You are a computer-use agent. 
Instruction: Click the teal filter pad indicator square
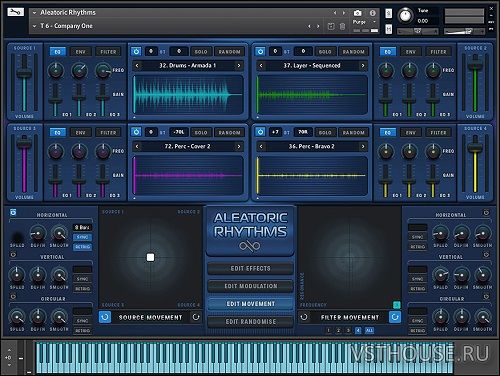click(x=397, y=305)
